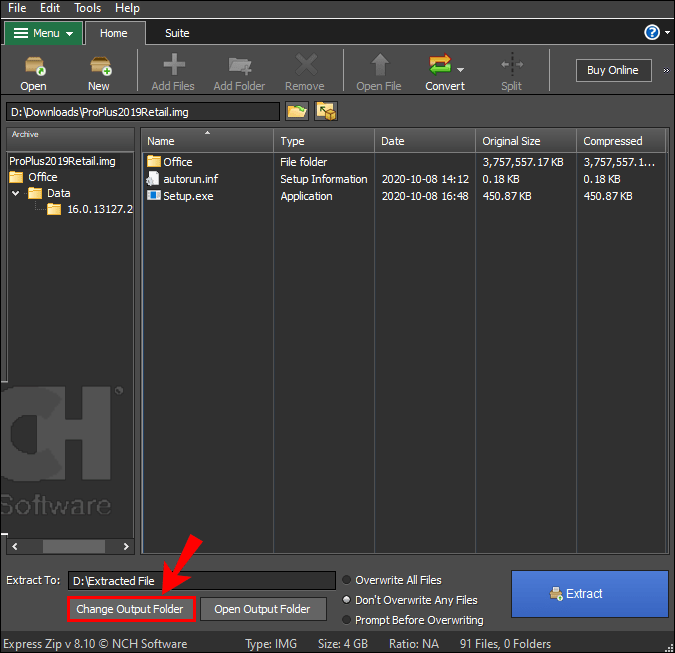Click the date 2020-10-08 14:12
Image resolution: width=675 pixels, height=653 pixels.
(x=425, y=179)
